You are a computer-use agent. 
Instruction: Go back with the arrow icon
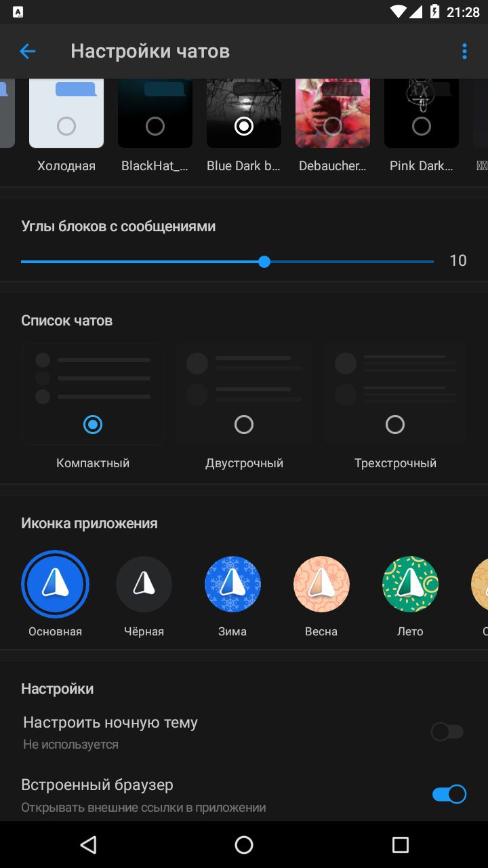coord(27,52)
